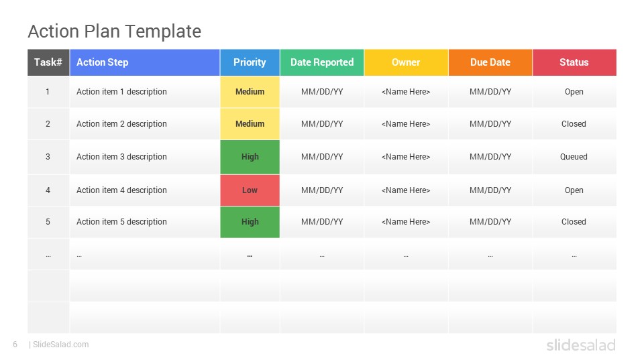
Task: Click task number 5 cell
Action: tap(48, 222)
